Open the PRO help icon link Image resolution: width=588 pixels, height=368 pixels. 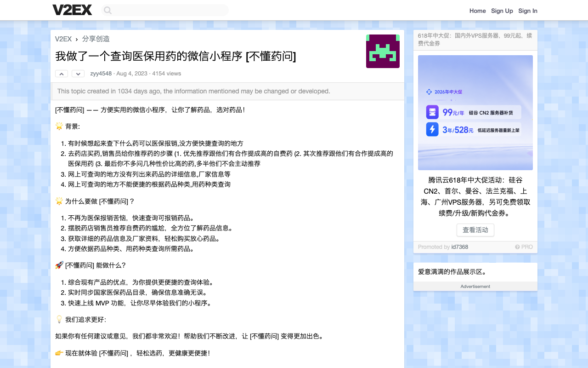tap(524, 247)
